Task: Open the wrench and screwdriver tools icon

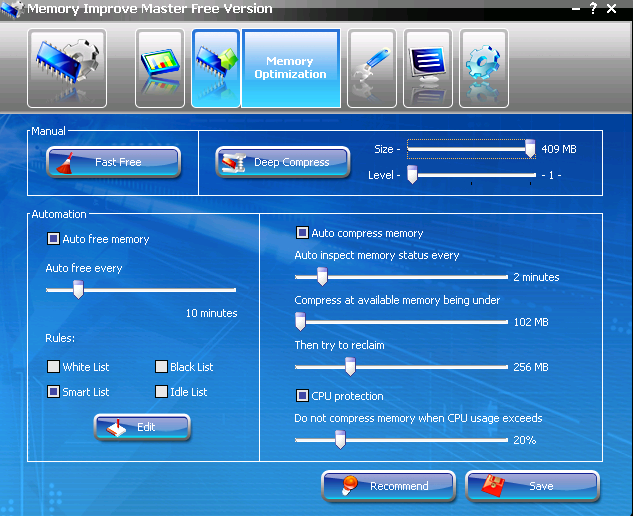Action: (x=372, y=68)
